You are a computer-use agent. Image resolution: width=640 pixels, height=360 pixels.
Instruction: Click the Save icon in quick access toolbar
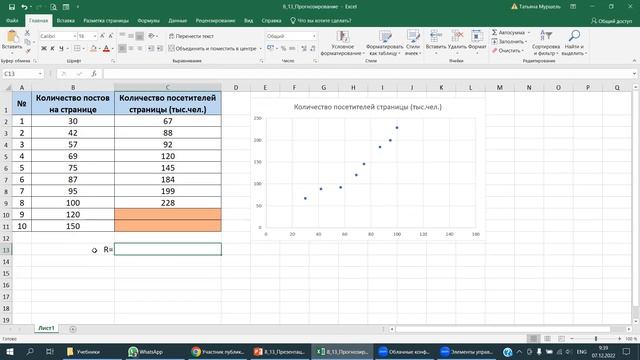[x=12, y=7]
